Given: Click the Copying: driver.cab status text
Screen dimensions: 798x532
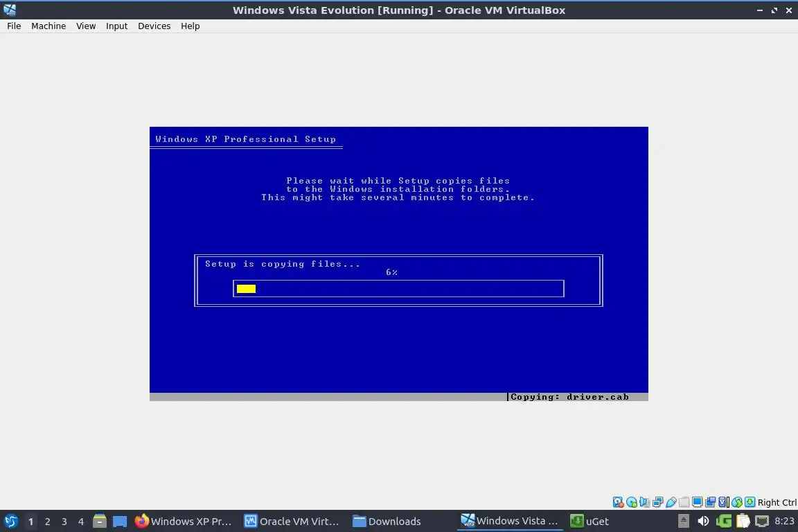Looking at the screenshot, I should (x=569, y=397).
